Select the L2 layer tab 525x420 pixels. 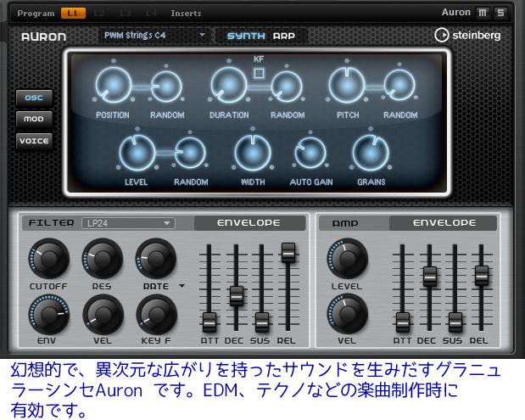[x=99, y=13]
